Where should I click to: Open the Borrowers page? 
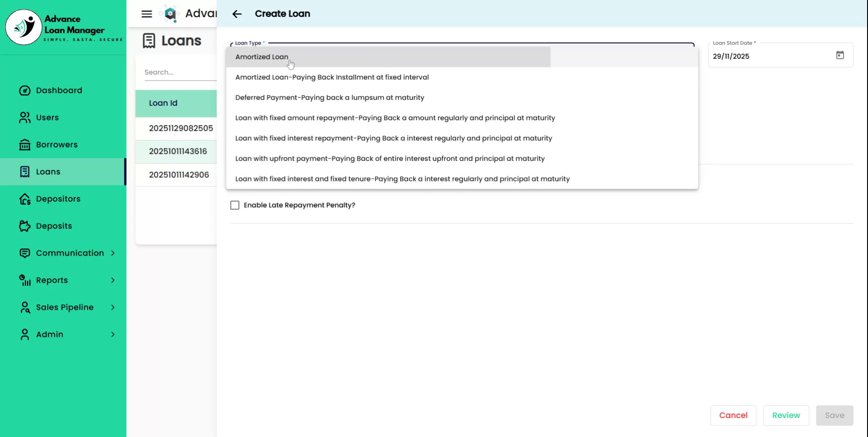(x=57, y=144)
